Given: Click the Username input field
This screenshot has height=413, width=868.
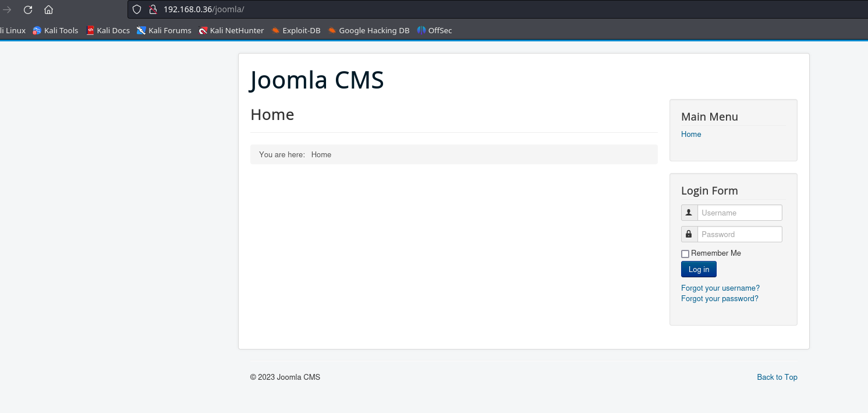Looking at the screenshot, I should [740, 213].
